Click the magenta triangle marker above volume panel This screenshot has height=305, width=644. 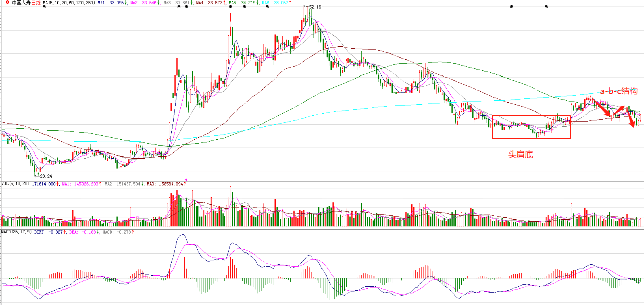(186, 179)
